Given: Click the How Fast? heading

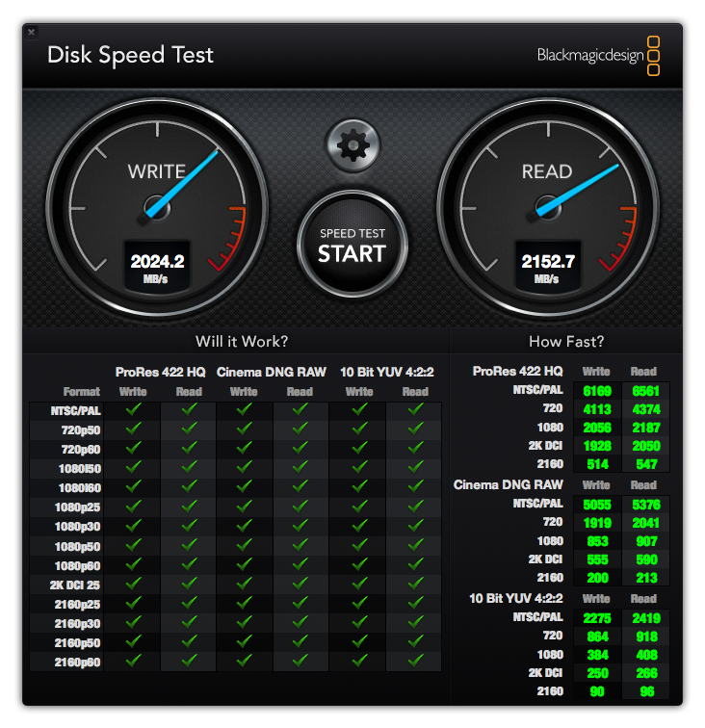Looking at the screenshot, I should click(566, 342).
